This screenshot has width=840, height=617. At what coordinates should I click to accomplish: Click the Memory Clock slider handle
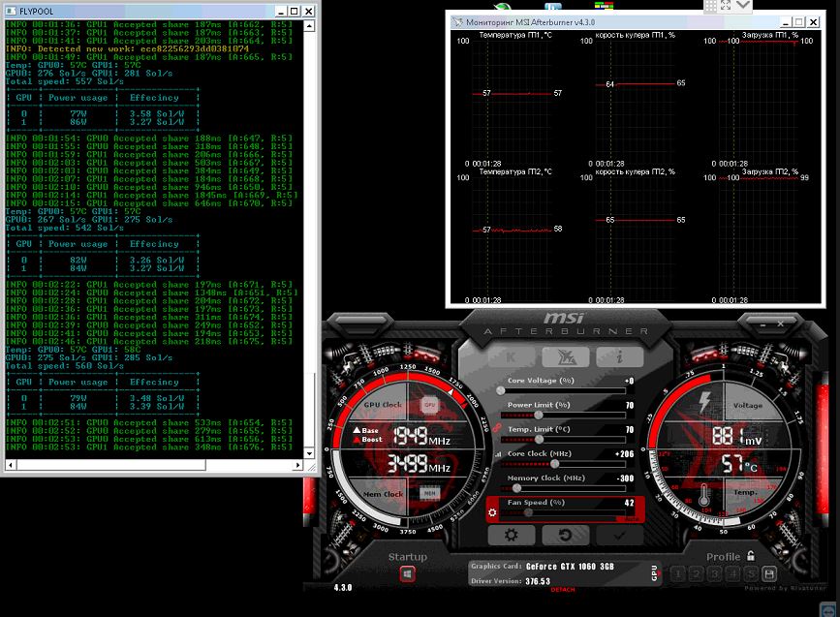(x=516, y=486)
